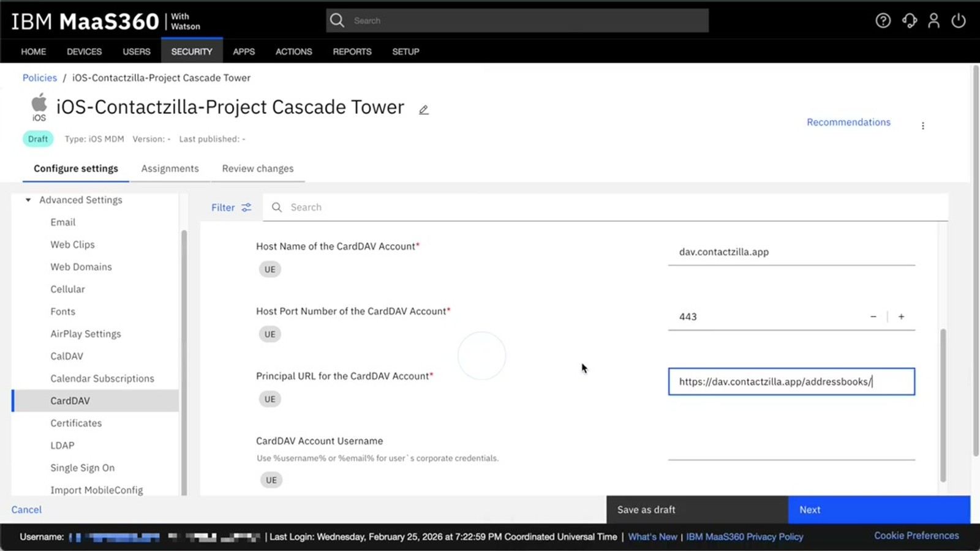980x551 pixels.
Task: Open the REPORTS menu
Action: (x=352, y=51)
